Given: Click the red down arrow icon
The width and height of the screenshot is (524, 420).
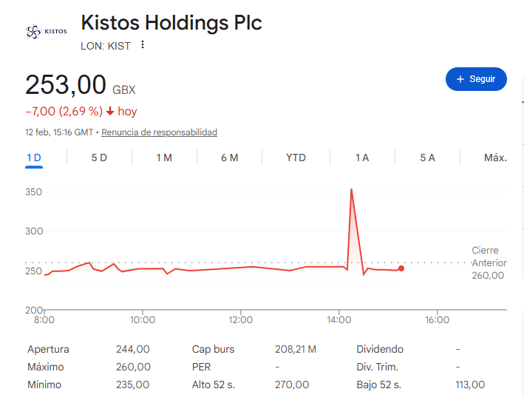Looking at the screenshot, I should (x=110, y=112).
